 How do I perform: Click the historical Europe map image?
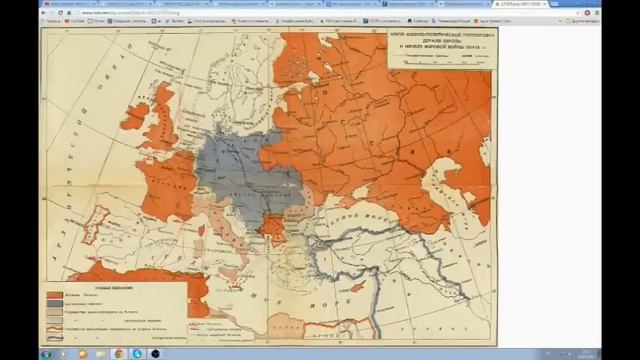coord(269,187)
